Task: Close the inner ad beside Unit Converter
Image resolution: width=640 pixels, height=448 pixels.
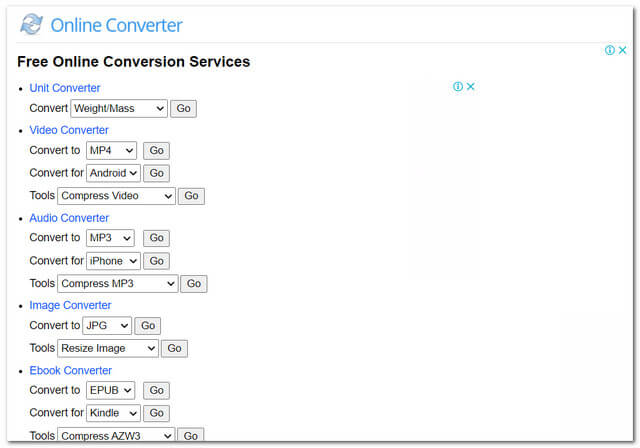Action: pyautogui.click(x=470, y=87)
